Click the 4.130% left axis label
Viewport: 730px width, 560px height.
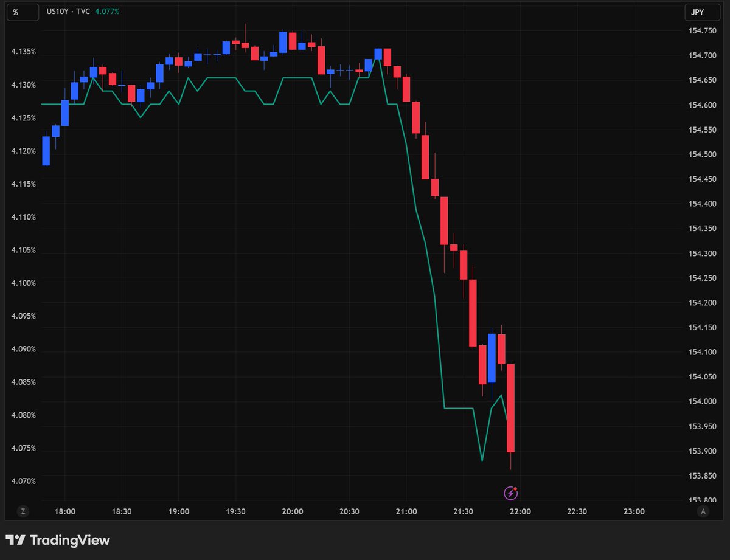[x=23, y=85]
